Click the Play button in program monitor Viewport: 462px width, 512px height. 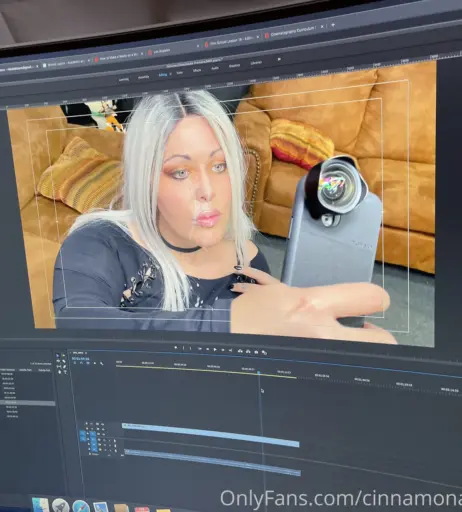coord(215,350)
